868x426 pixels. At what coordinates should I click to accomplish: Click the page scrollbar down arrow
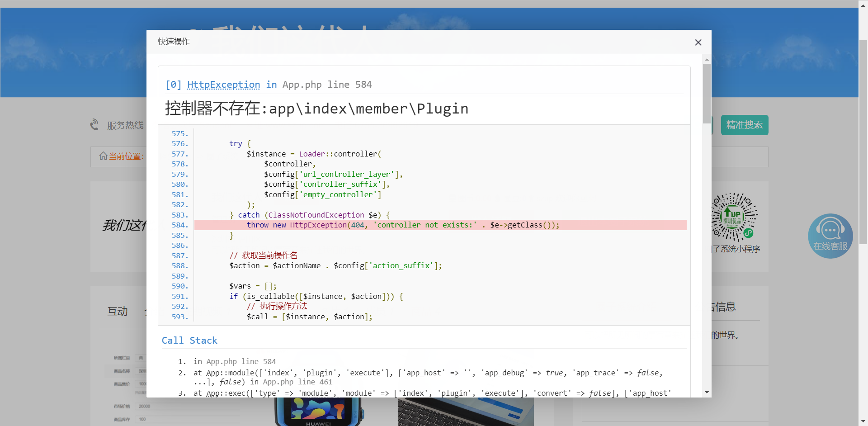(x=863, y=421)
